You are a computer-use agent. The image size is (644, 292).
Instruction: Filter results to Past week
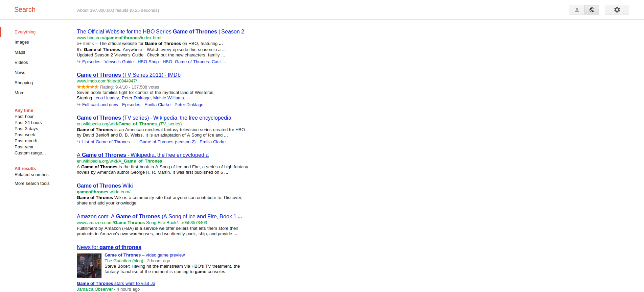click(x=25, y=135)
